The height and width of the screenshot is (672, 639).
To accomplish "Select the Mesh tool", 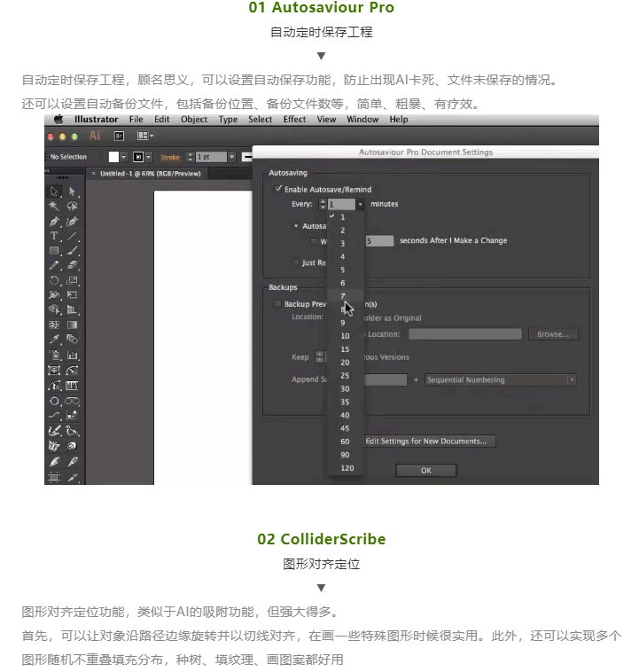I will (x=54, y=324).
